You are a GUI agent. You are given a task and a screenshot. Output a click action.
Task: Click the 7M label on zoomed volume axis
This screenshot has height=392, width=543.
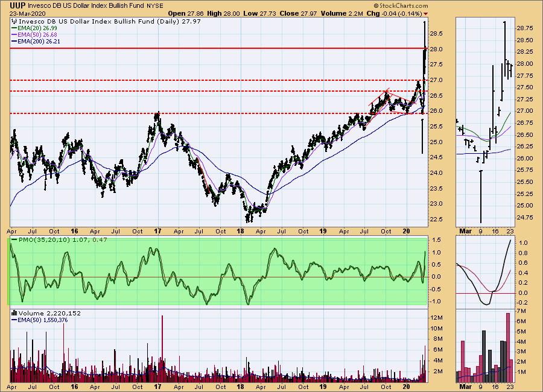(521, 311)
